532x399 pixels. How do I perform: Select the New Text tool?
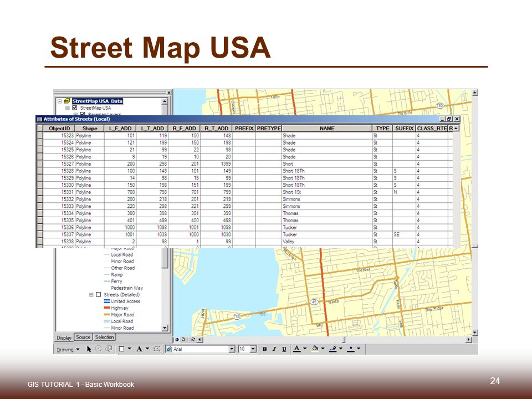[x=139, y=349]
